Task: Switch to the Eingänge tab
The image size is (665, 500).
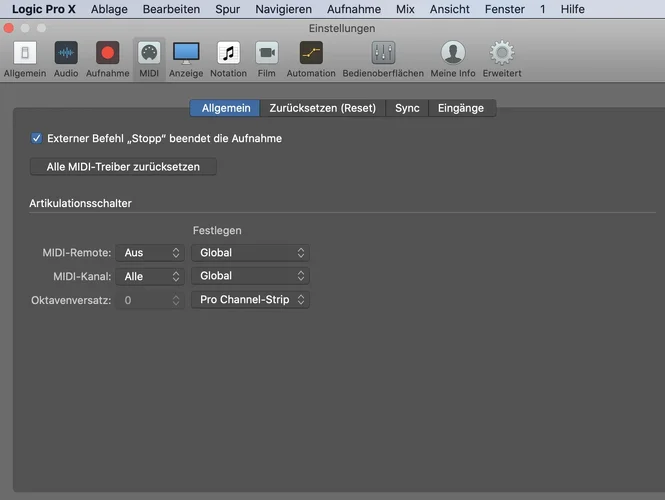Action: pos(461,108)
